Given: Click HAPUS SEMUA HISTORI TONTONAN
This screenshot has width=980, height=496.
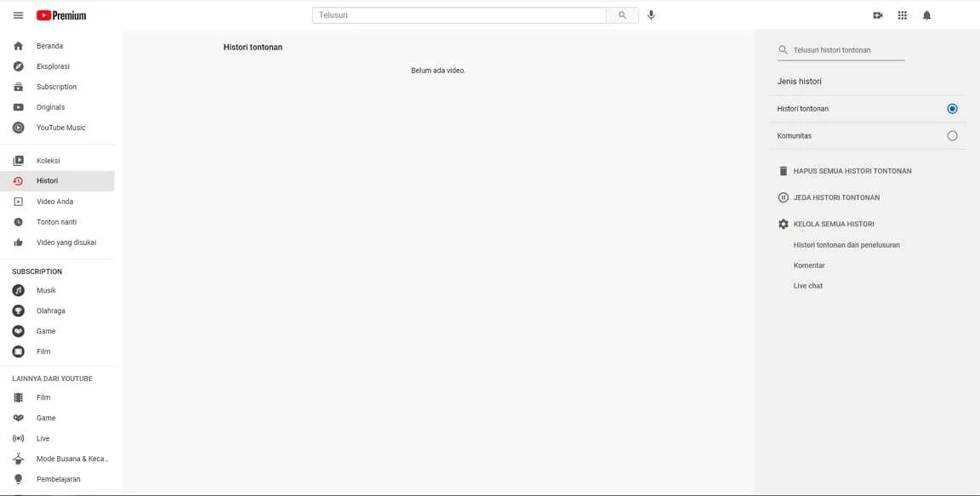Looking at the screenshot, I should click(x=852, y=170).
